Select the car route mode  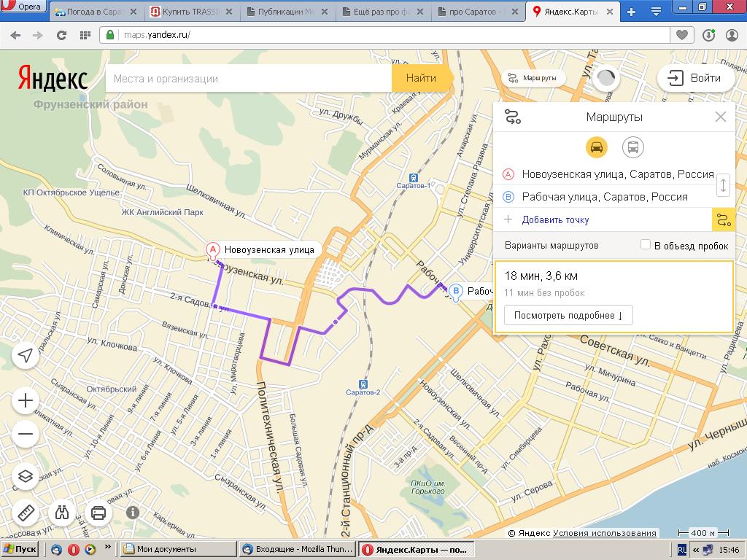(597, 147)
